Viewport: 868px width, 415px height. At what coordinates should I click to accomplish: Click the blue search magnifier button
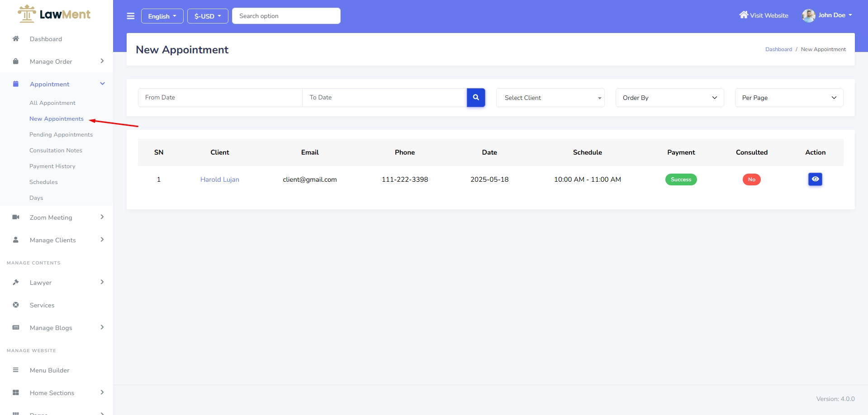click(x=476, y=98)
